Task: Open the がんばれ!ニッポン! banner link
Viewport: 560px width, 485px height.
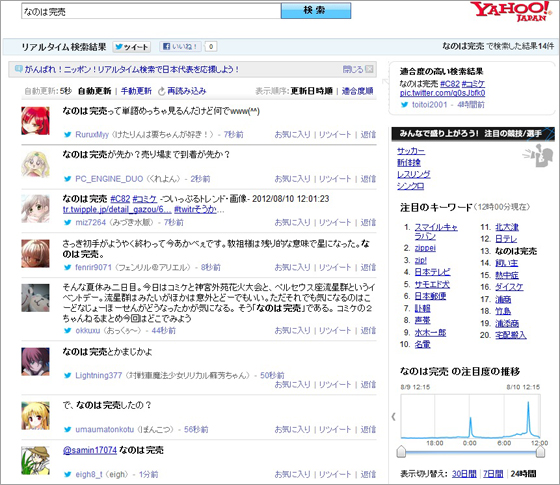Action: pos(132,69)
